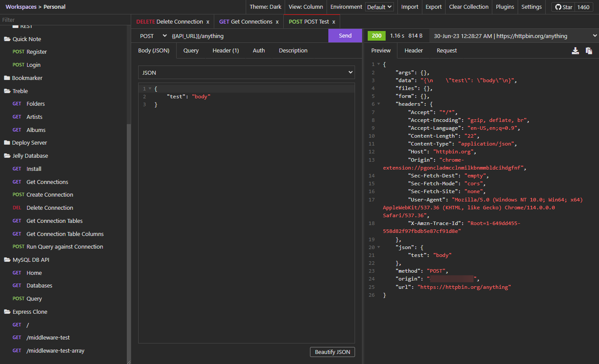Click Beautify JSON button
This screenshot has height=364, width=599.
pyautogui.click(x=332, y=352)
